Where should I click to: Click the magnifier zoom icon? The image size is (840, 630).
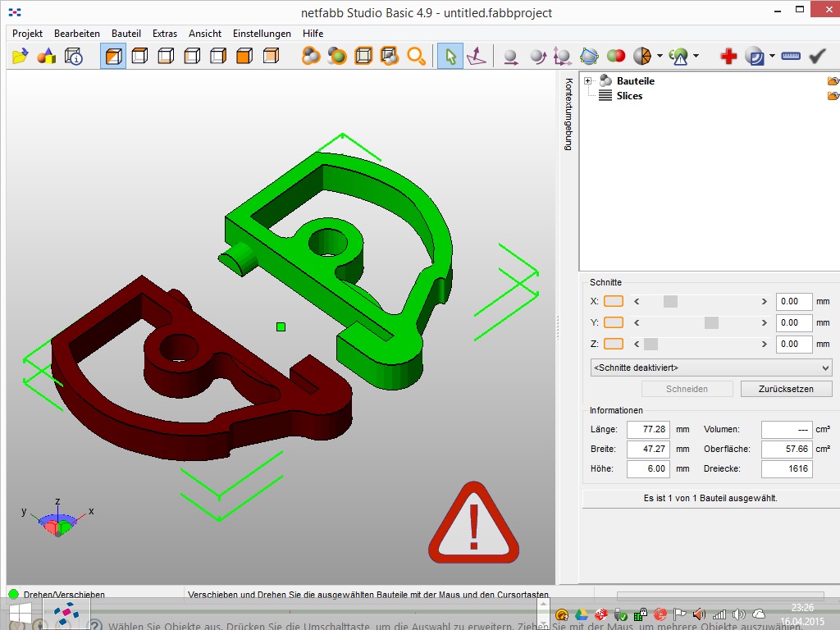[x=417, y=56]
